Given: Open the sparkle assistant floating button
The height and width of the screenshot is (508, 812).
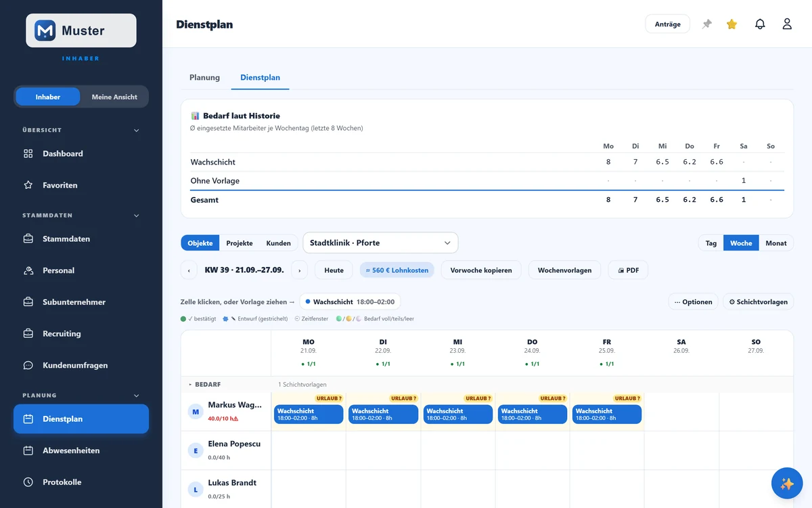Looking at the screenshot, I should click(787, 483).
